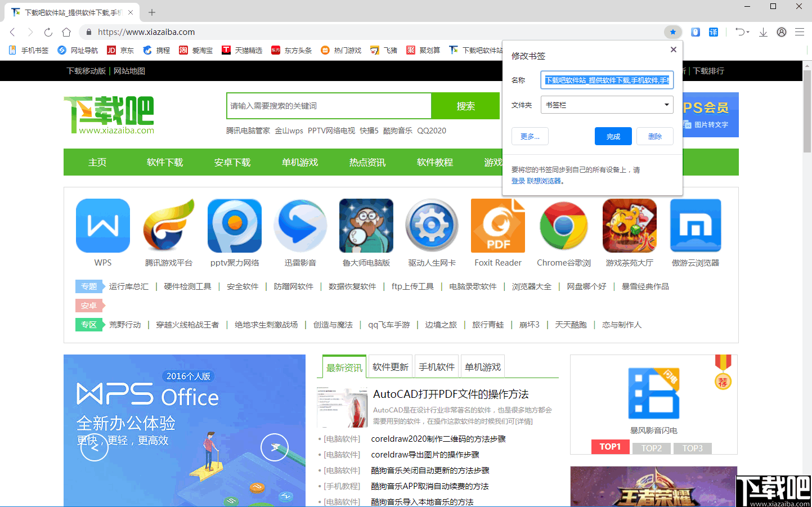Open the AutoCAD打开PDF文件的操作方法 article

pyautogui.click(x=451, y=394)
